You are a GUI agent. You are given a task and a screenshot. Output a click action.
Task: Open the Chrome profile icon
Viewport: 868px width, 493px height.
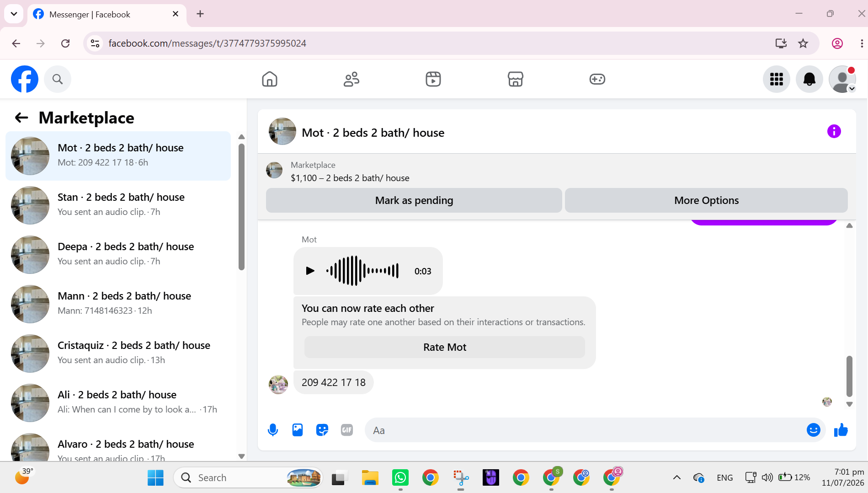(837, 43)
